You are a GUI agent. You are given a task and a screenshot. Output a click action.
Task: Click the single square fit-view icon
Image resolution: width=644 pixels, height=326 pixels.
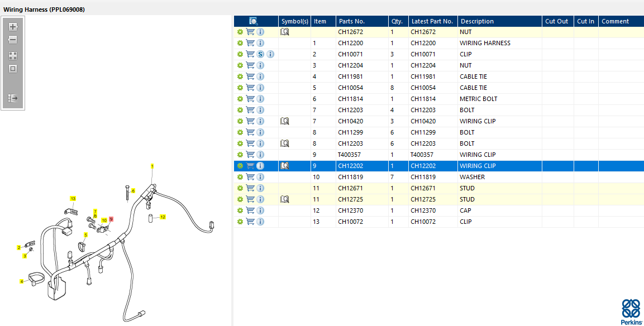pyautogui.click(x=13, y=69)
